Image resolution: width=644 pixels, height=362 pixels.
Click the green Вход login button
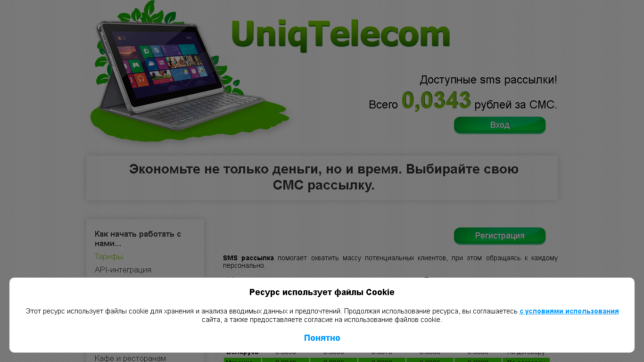(x=500, y=125)
